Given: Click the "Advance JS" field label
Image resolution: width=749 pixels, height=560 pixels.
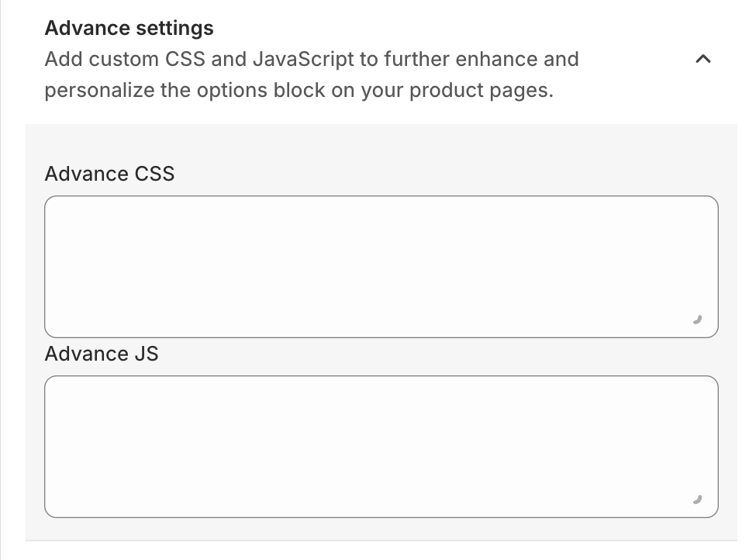Looking at the screenshot, I should [101, 354].
